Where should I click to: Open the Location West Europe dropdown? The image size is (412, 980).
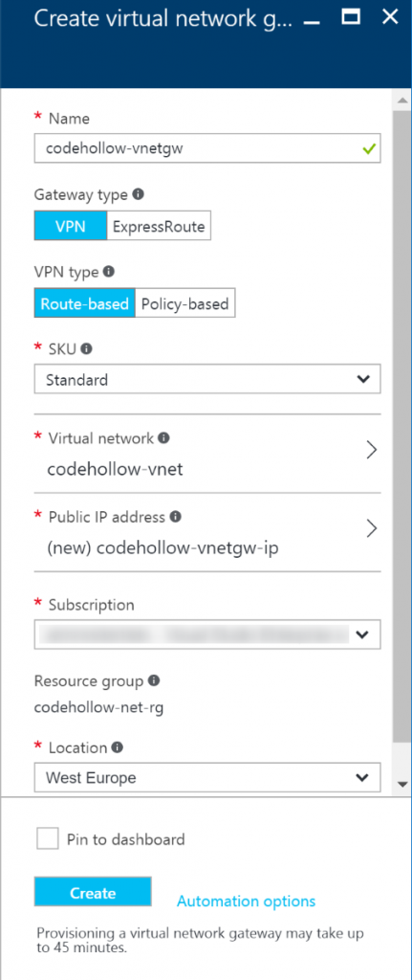[207, 778]
